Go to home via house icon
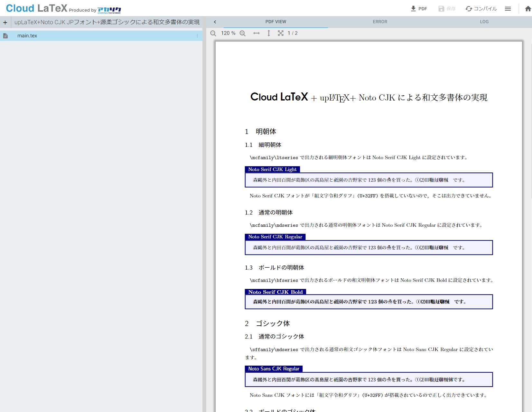The image size is (532, 412). (528, 9)
